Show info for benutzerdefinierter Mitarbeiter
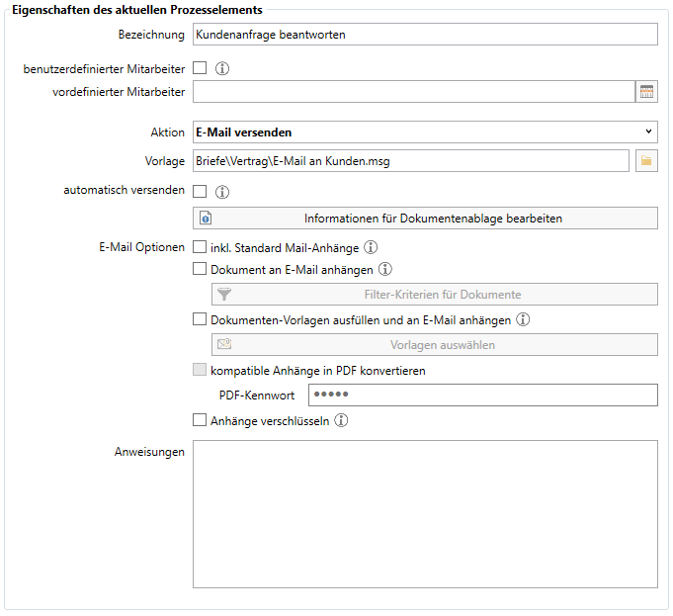Screen dimensions: 673x616 222,68
